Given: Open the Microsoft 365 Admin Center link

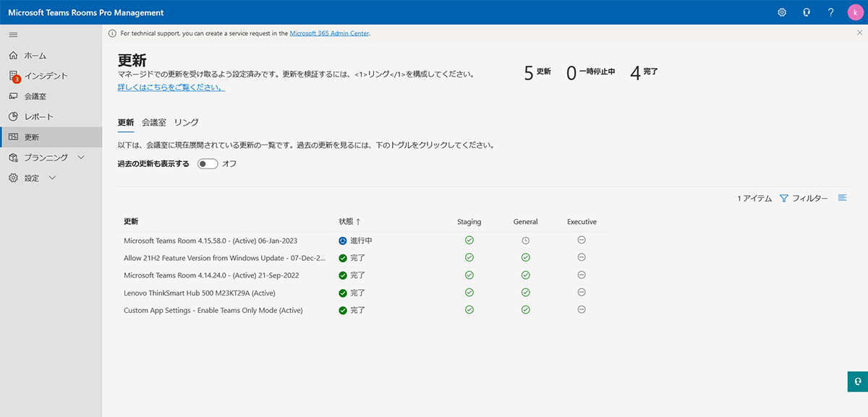Looking at the screenshot, I should pos(329,33).
